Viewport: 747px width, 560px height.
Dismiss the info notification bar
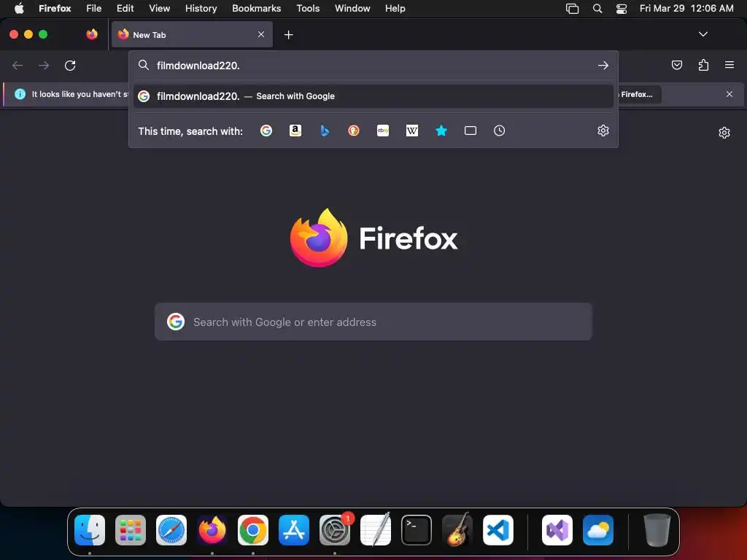coord(729,94)
